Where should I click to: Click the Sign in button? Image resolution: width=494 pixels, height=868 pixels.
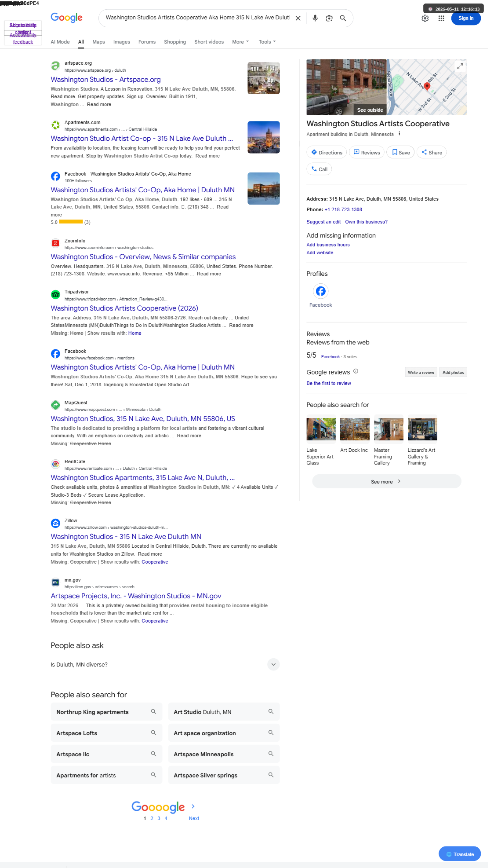pyautogui.click(x=466, y=18)
